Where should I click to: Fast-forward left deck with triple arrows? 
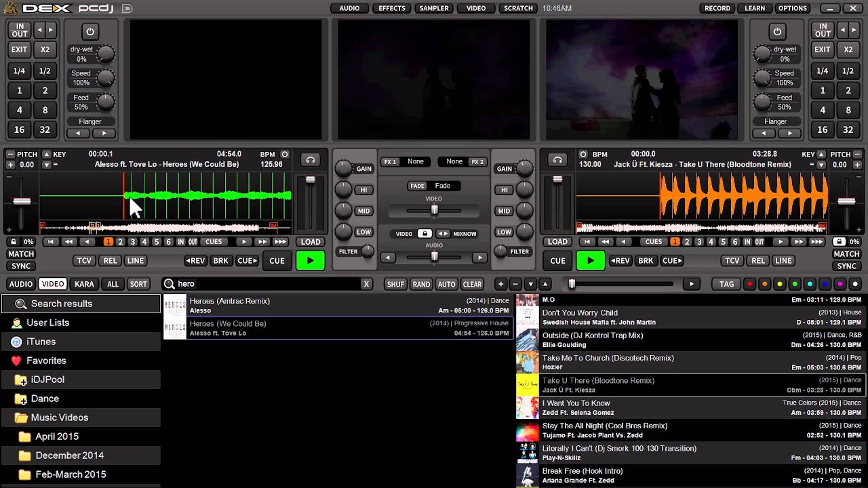(x=281, y=242)
